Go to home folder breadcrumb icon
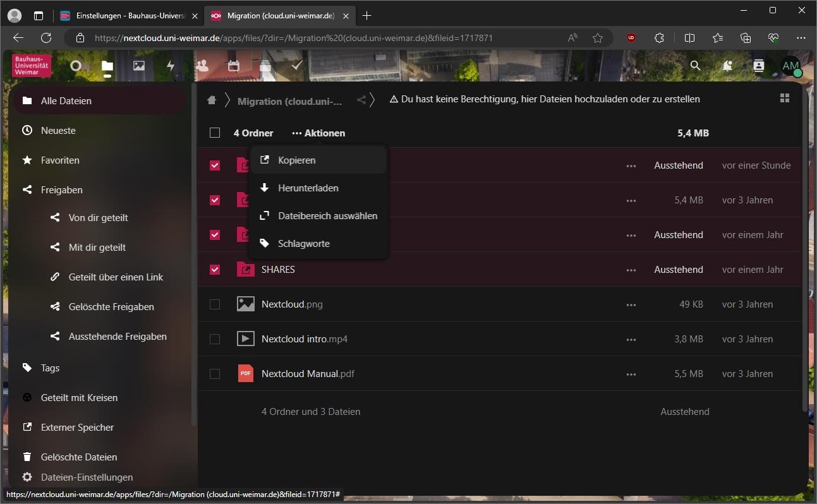The height and width of the screenshot is (504, 817). (x=212, y=100)
